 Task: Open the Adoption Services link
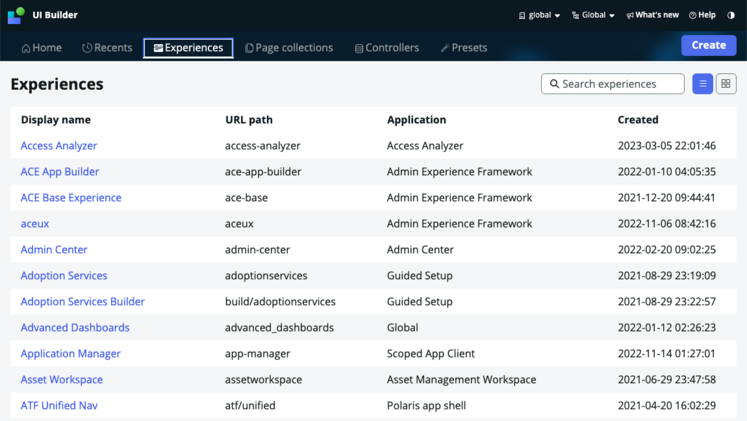(64, 276)
